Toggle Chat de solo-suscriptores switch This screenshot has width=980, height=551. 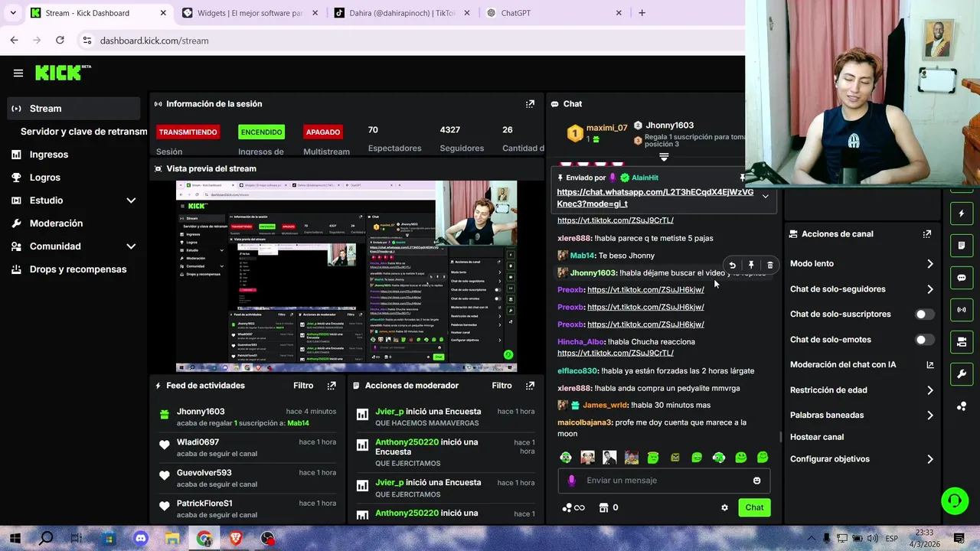[925, 315]
